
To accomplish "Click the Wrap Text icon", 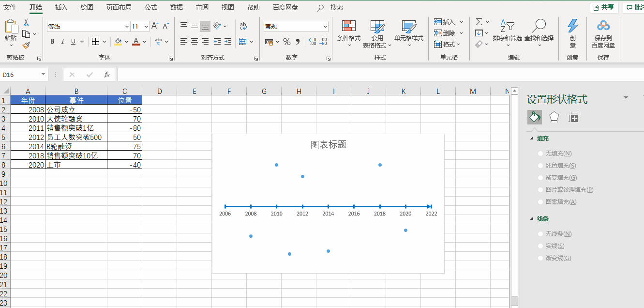I will 243,26.
